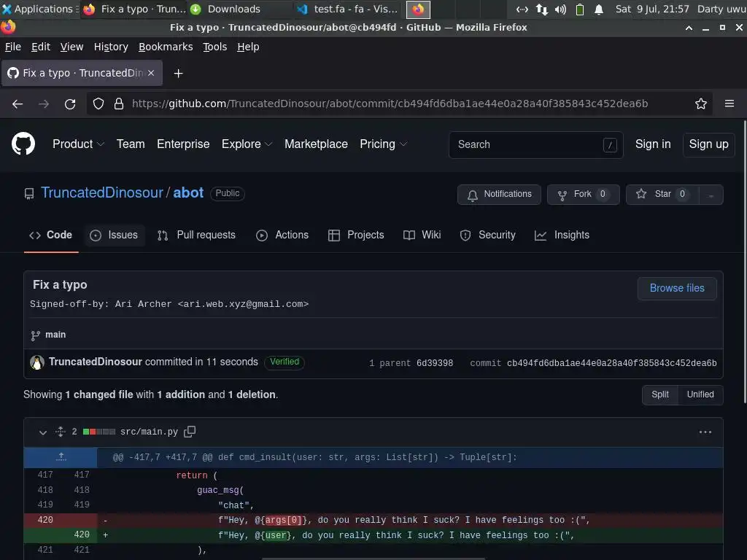Click the slash shortcut icon in search

610,145
